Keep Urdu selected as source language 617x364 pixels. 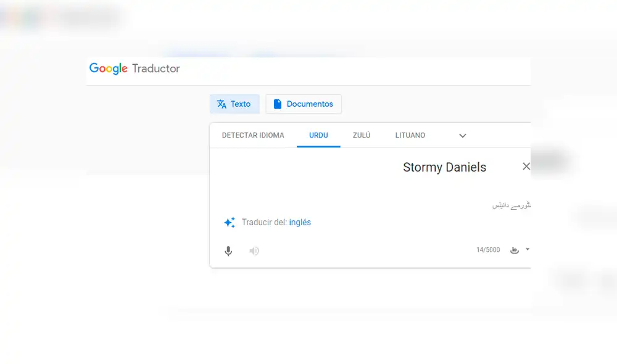(318, 135)
